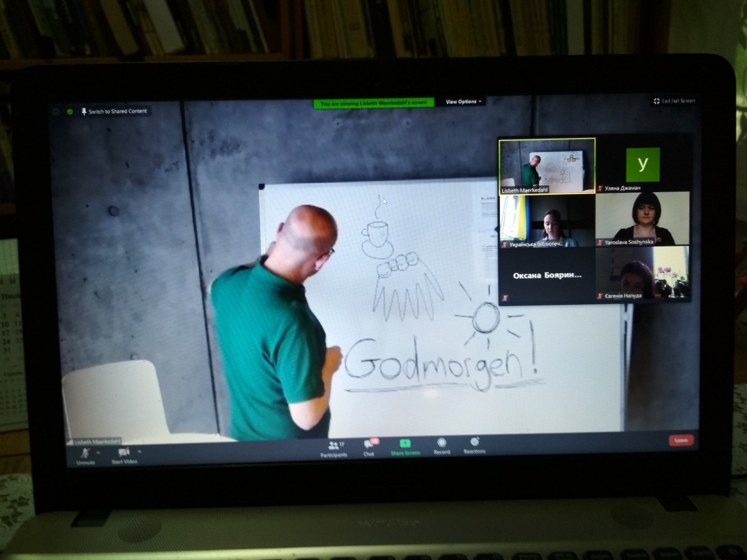Unmute the microphone in Zoom toolbar

[85, 454]
